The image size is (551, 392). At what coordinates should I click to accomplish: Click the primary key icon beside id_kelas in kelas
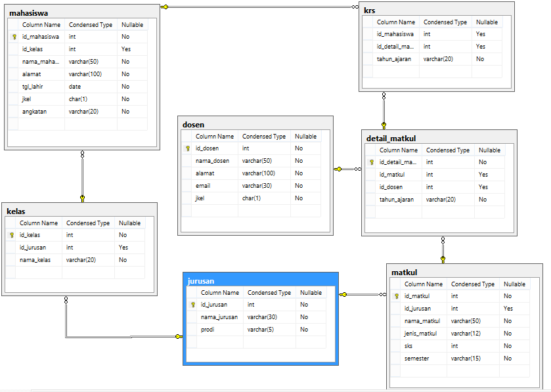(12, 235)
